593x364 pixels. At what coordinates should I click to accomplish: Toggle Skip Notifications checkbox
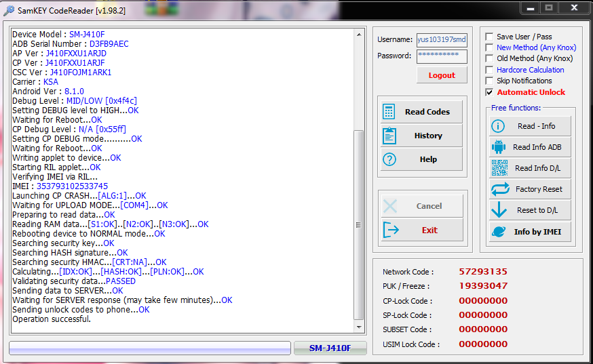[489, 81]
